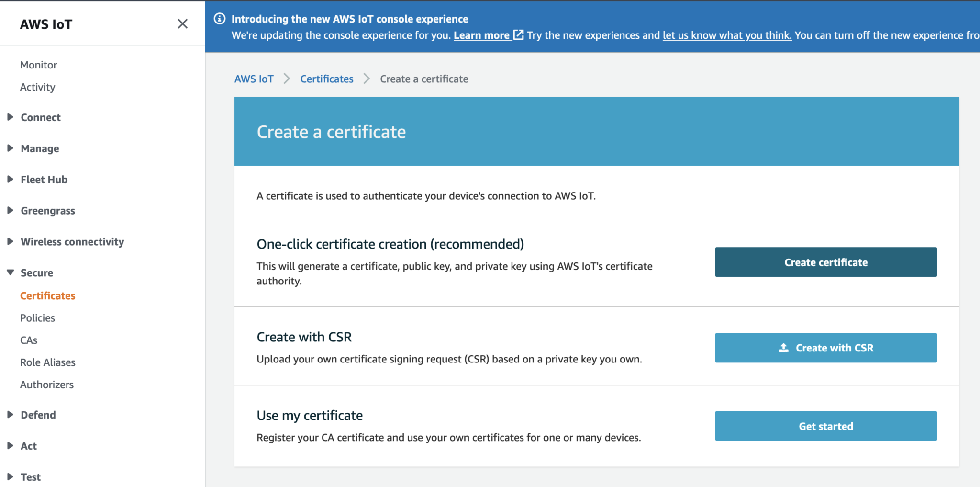The image size is (980, 487).
Task: Open Authorizers under Secure
Action: 47,385
